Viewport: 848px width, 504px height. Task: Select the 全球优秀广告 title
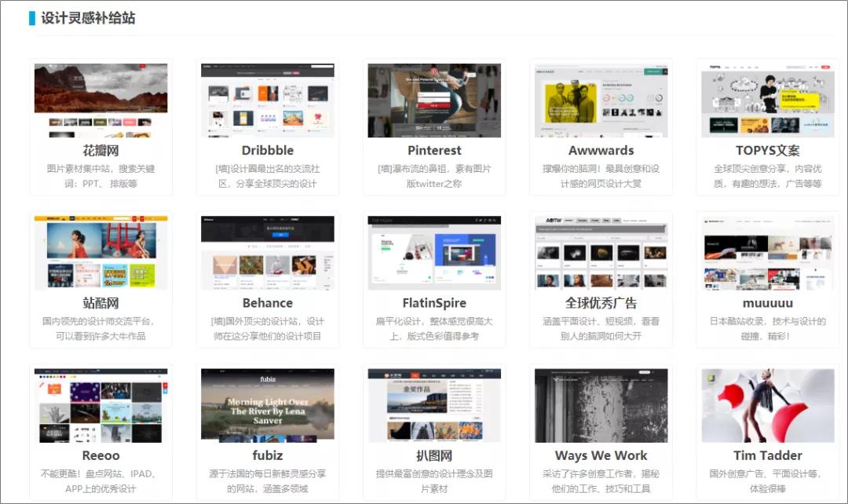[600, 303]
